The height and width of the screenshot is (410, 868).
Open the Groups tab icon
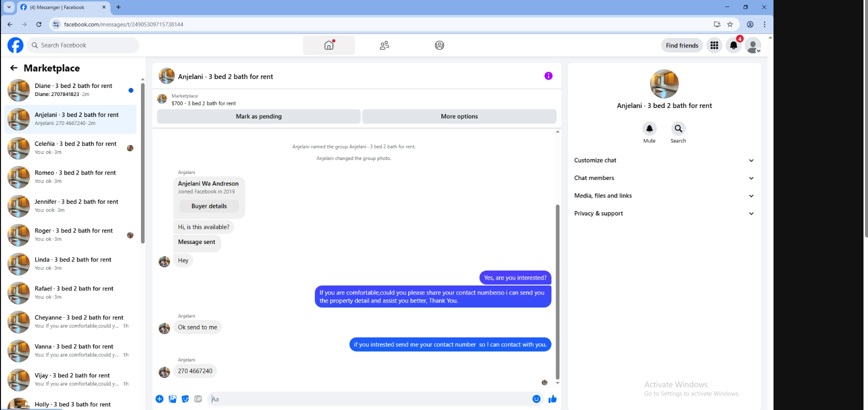(439, 45)
